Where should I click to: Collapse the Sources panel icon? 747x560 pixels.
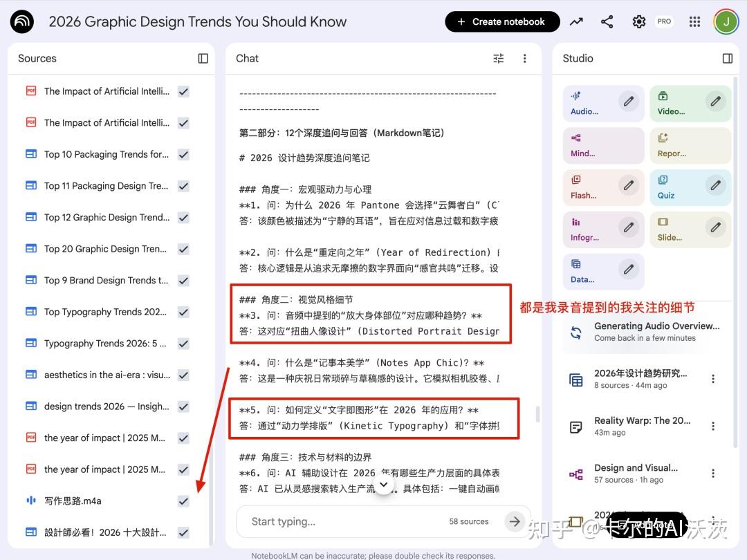203,59
